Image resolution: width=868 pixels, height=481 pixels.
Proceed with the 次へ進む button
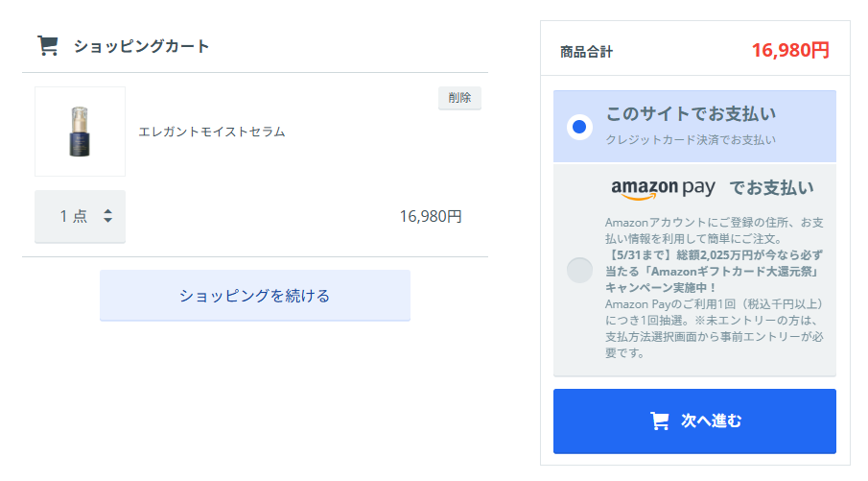[x=694, y=421]
